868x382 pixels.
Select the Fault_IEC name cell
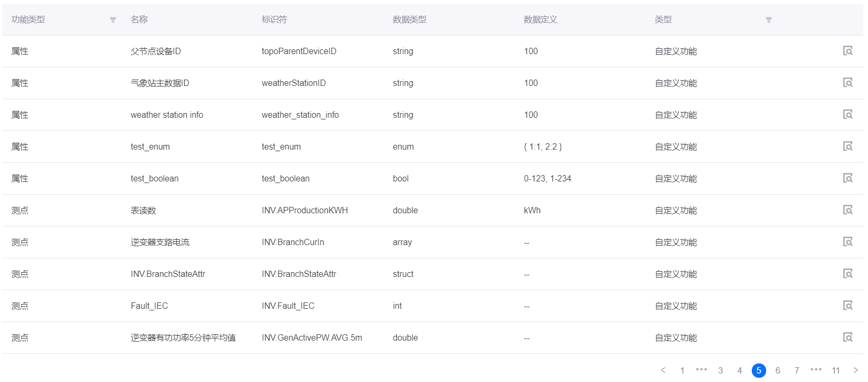click(x=150, y=306)
